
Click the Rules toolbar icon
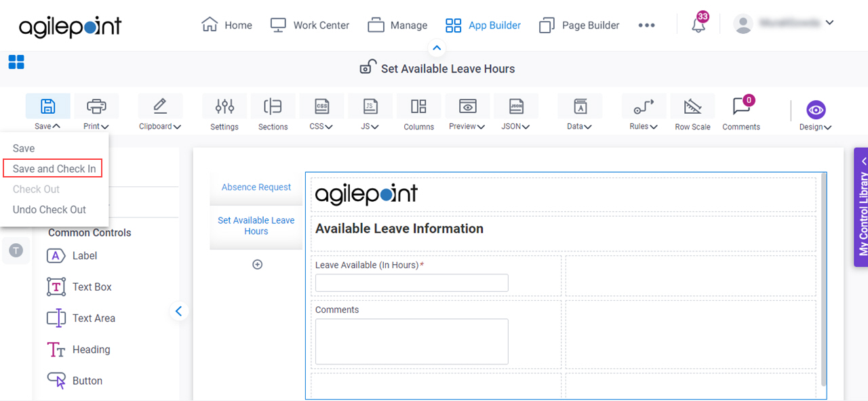[x=644, y=106]
